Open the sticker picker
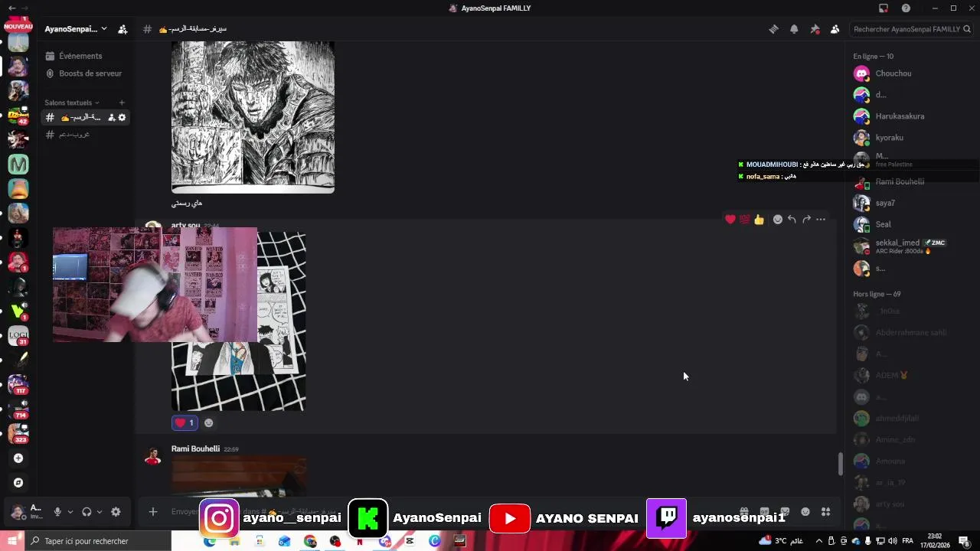The width and height of the screenshot is (980, 551). tap(785, 512)
